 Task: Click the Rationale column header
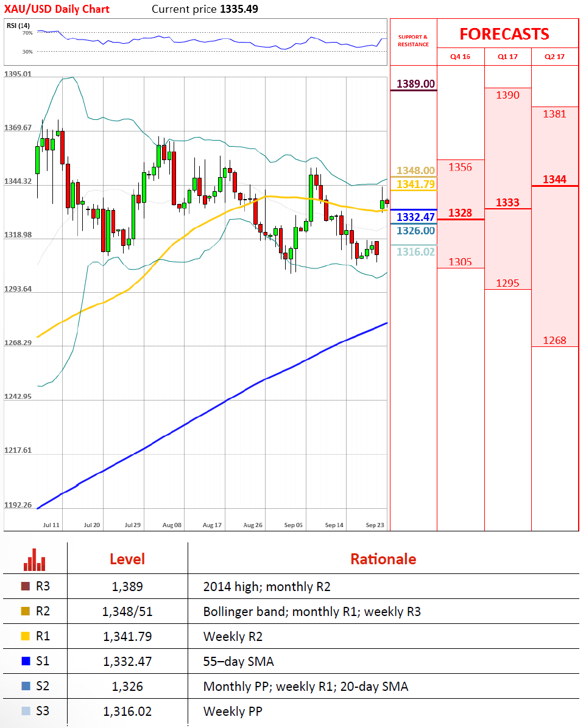coord(383,559)
